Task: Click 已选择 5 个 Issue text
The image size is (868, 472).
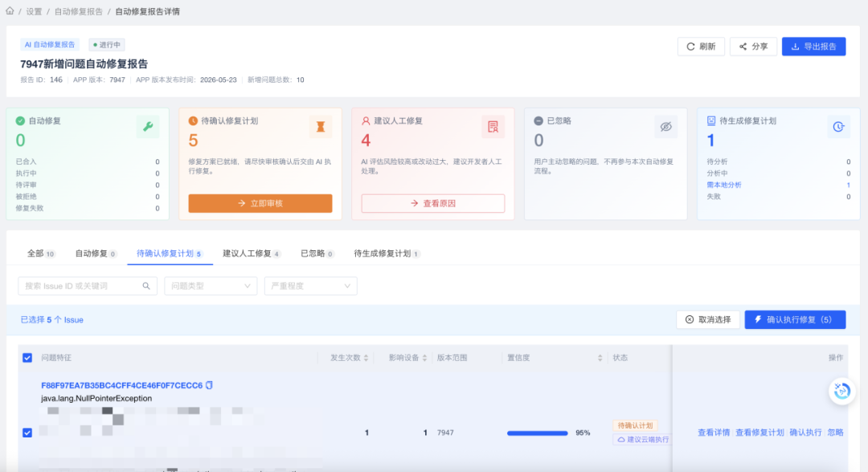Action: (x=52, y=320)
